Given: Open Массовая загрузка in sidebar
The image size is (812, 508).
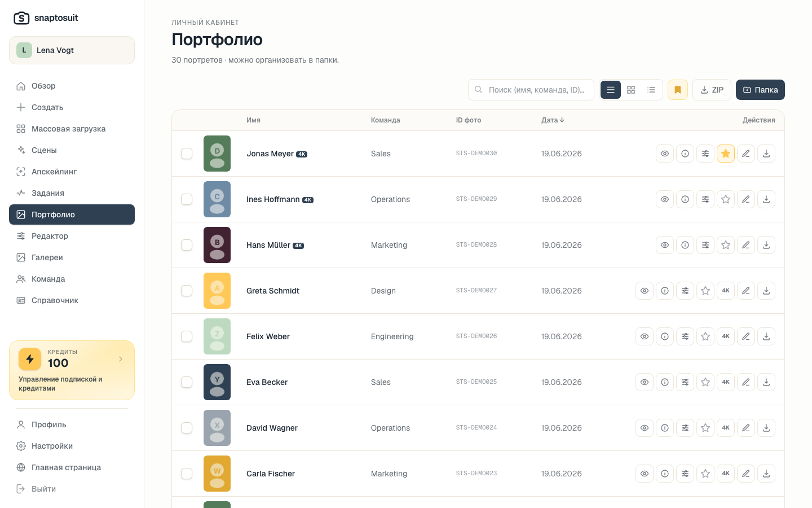Looking at the screenshot, I should 72,129.
